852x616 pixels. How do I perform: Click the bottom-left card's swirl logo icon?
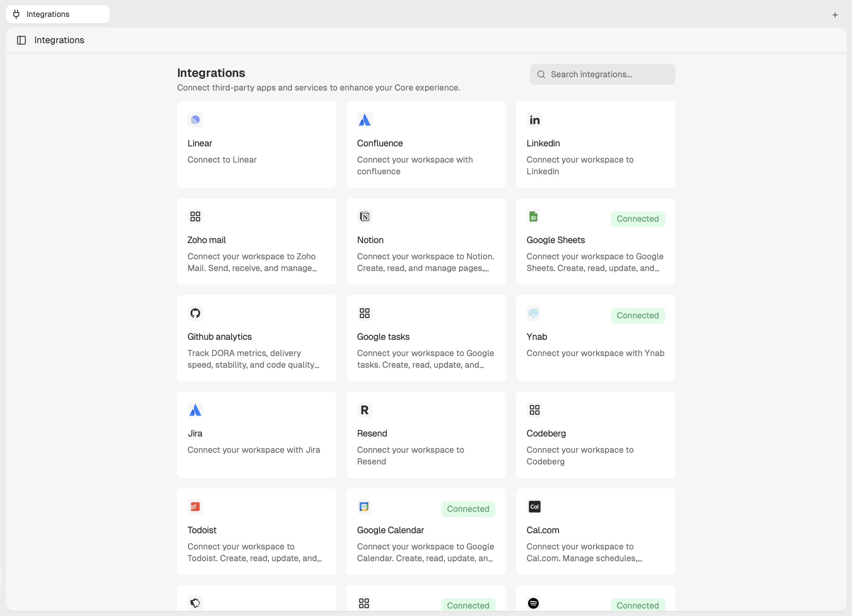[x=195, y=603]
